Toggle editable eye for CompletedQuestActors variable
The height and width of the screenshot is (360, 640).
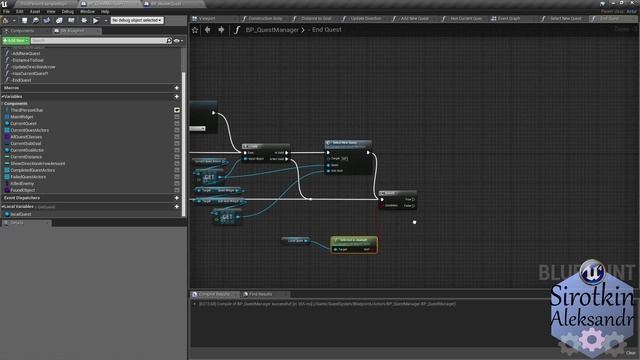click(x=177, y=170)
